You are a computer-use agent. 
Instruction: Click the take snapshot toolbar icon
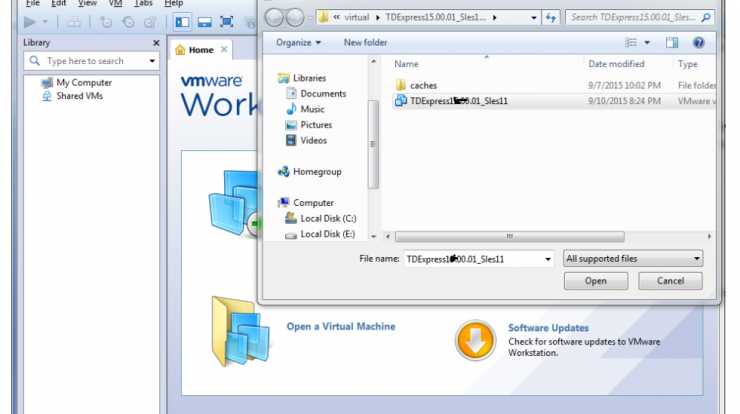pyautogui.click(x=106, y=22)
